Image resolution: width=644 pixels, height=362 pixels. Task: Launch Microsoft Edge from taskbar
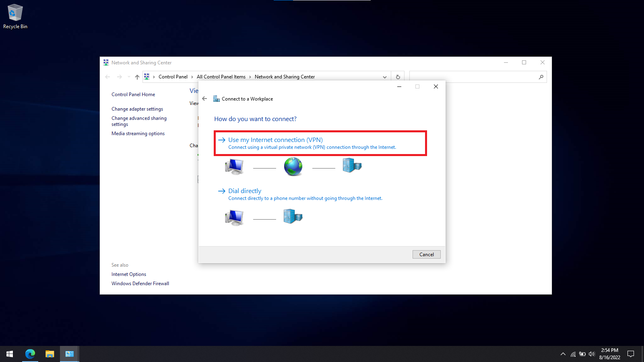[30, 354]
